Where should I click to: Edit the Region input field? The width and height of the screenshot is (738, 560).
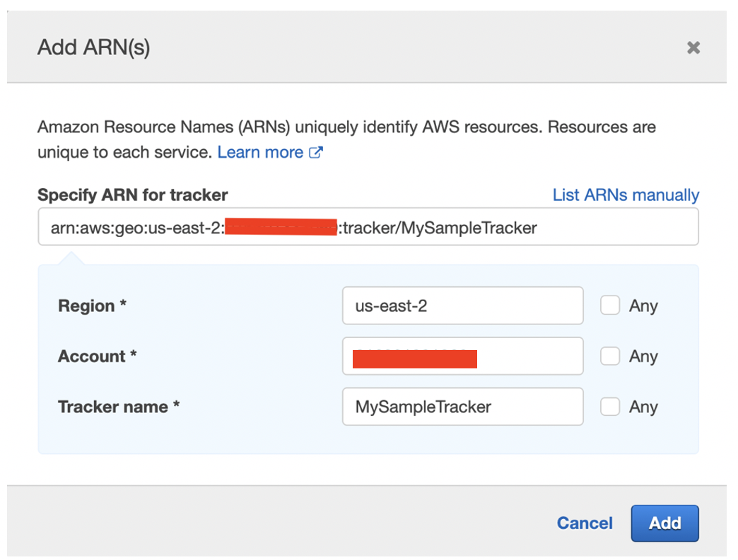462,306
